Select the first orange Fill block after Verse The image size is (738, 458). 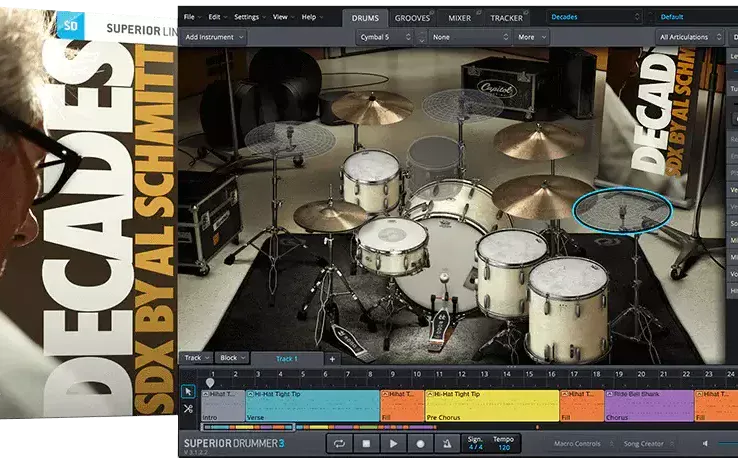[402, 405]
